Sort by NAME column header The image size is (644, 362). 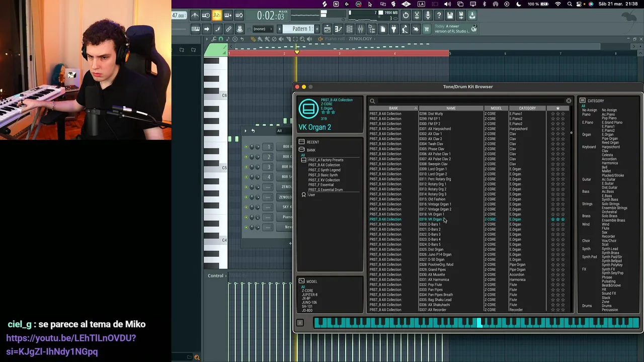[x=451, y=108]
